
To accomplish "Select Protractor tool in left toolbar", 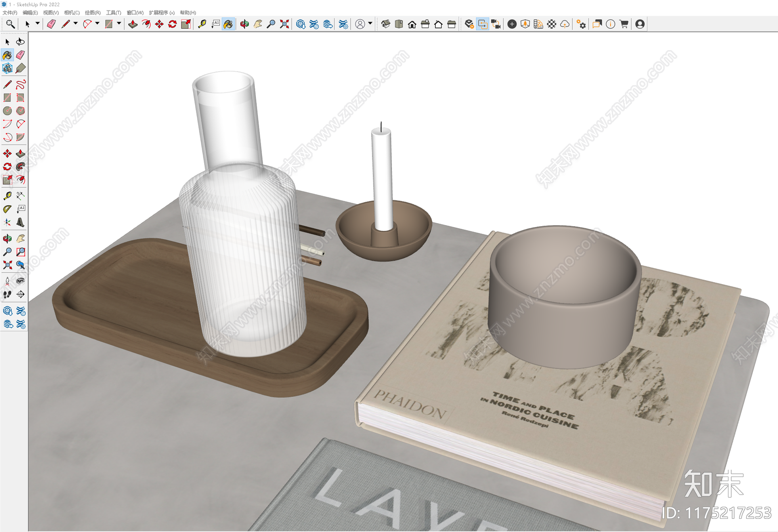I will [x=7, y=209].
